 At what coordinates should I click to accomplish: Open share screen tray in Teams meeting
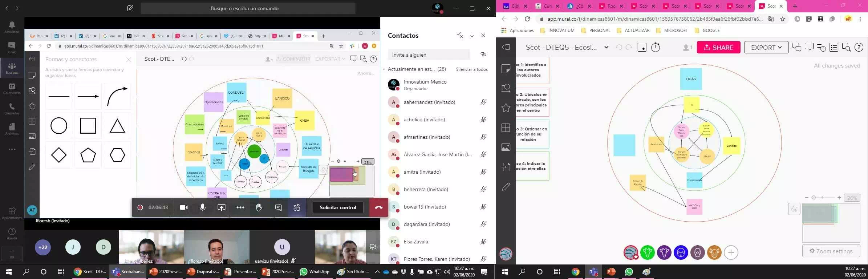coord(222,207)
